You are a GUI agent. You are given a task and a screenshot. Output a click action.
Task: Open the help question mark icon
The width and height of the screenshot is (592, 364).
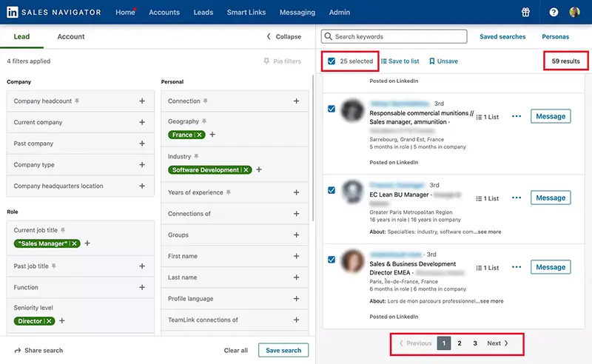pyautogui.click(x=554, y=12)
